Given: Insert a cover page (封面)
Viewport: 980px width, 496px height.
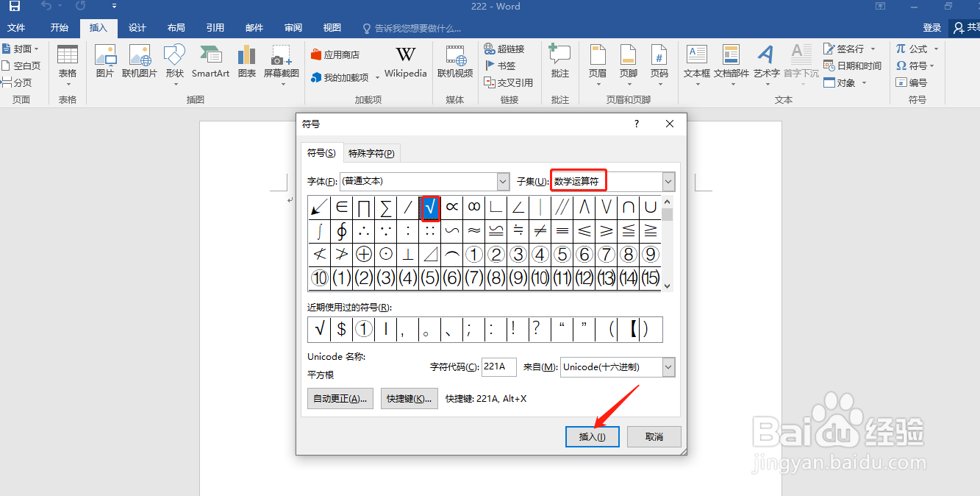Looking at the screenshot, I should 19,49.
